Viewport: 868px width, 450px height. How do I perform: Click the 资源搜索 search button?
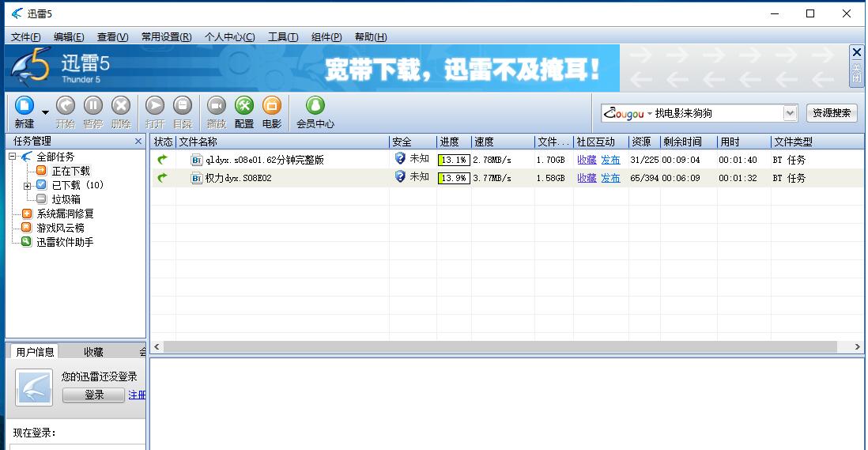click(x=832, y=113)
